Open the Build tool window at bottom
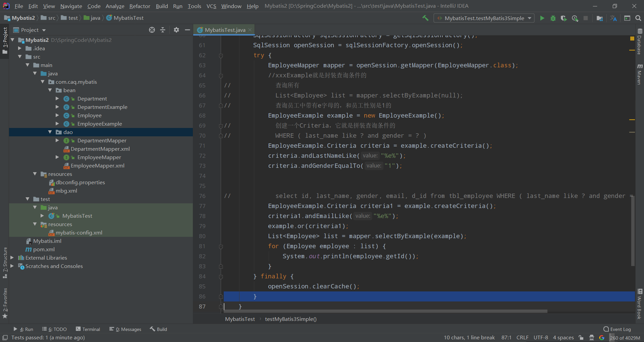Image resolution: width=644 pixels, height=342 pixels. [158, 329]
